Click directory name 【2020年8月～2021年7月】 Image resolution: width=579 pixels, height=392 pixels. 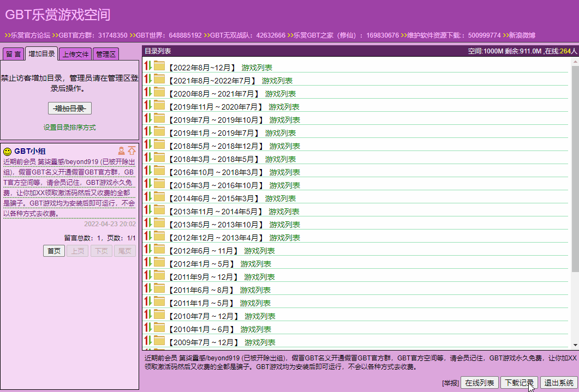click(x=214, y=94)
